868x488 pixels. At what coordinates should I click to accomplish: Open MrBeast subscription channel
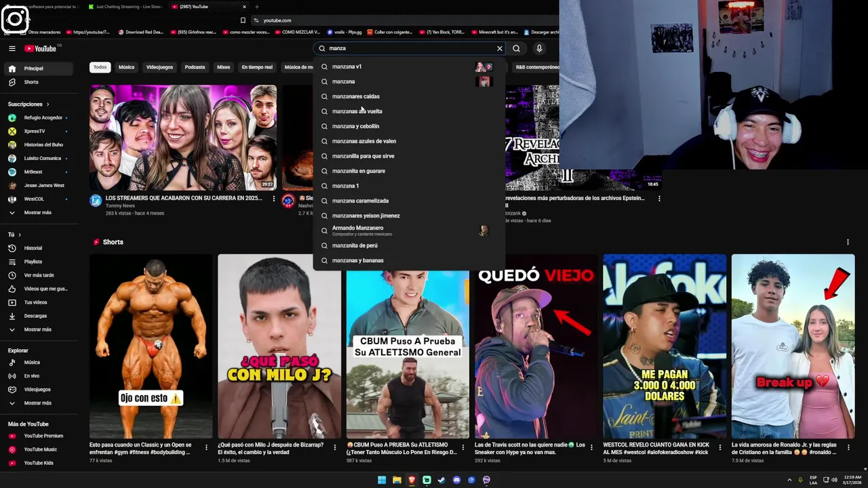(x=39, y=172)
